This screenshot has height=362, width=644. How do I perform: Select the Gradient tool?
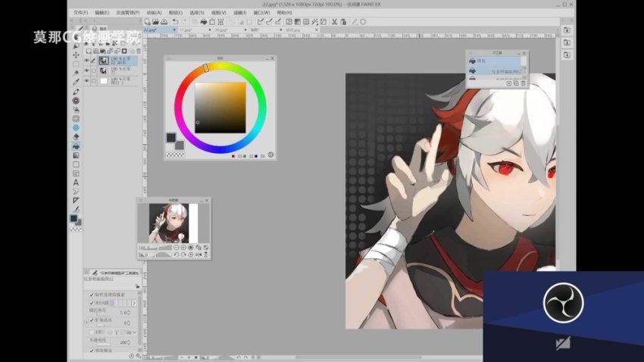(76, 155)
